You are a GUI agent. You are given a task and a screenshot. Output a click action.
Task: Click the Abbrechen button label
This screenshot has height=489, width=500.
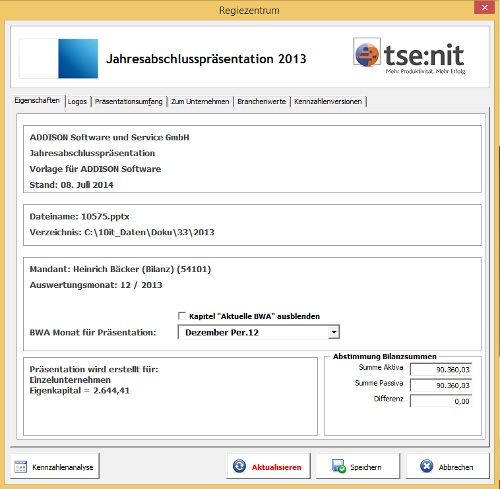(456, 467)
